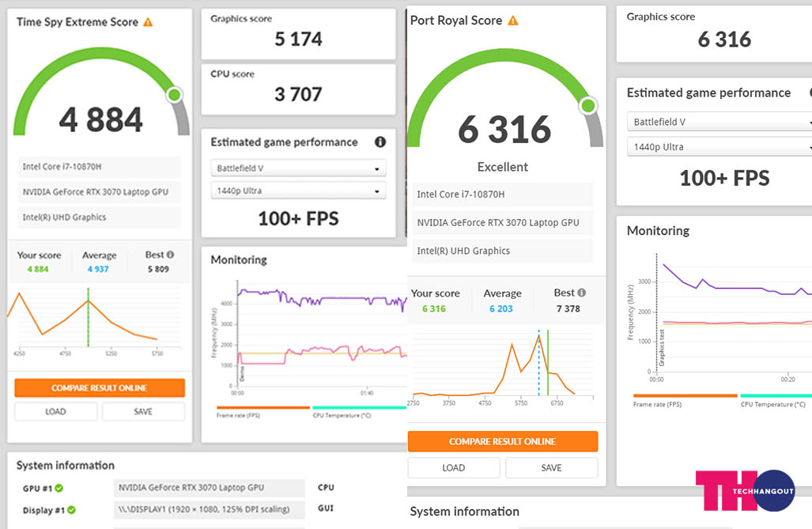Click COMPARE RESULT ONLINE under Port Royal score
The height and width of the screenshot is (529, 812).
click(x=502, y=441)
